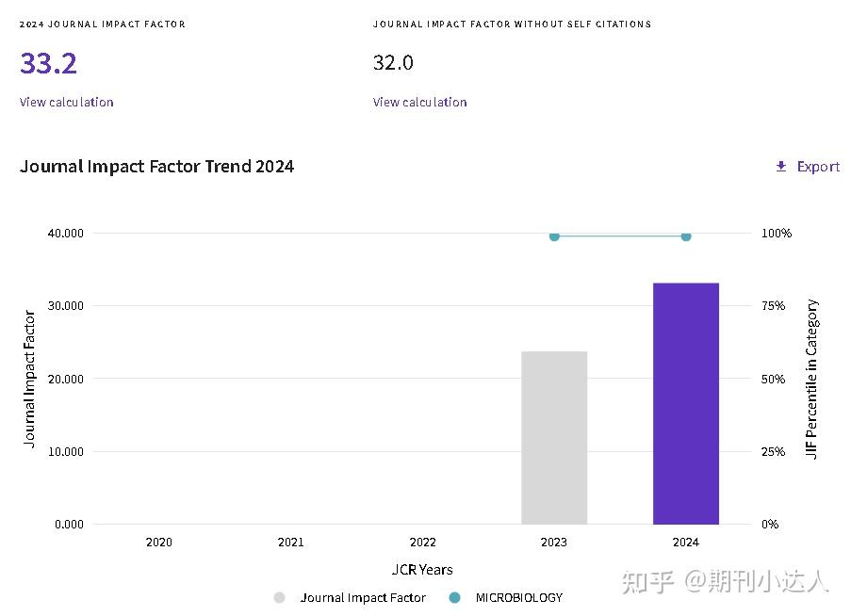Click the 2020 label on the x-axis
This screenshot has height=616, width=851.
(159, 542)
